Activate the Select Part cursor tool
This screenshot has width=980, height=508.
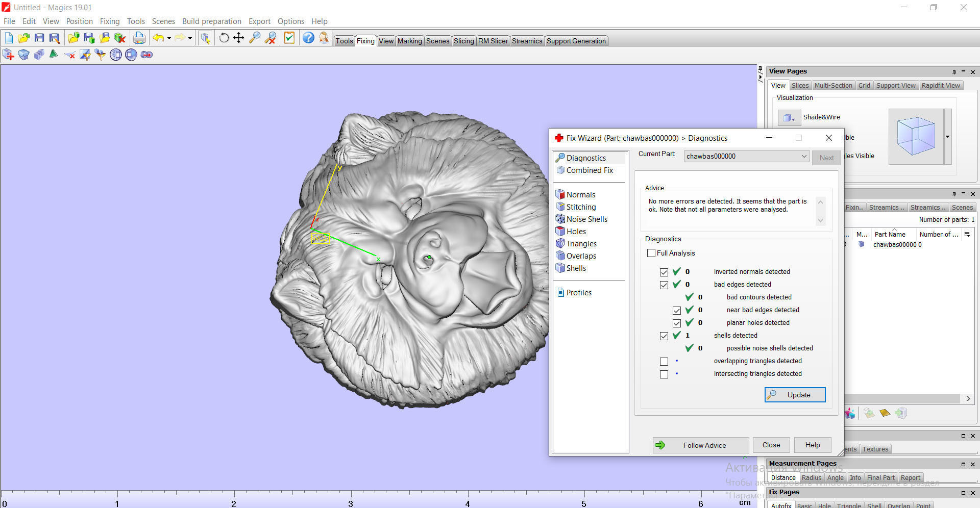point(205,38)
